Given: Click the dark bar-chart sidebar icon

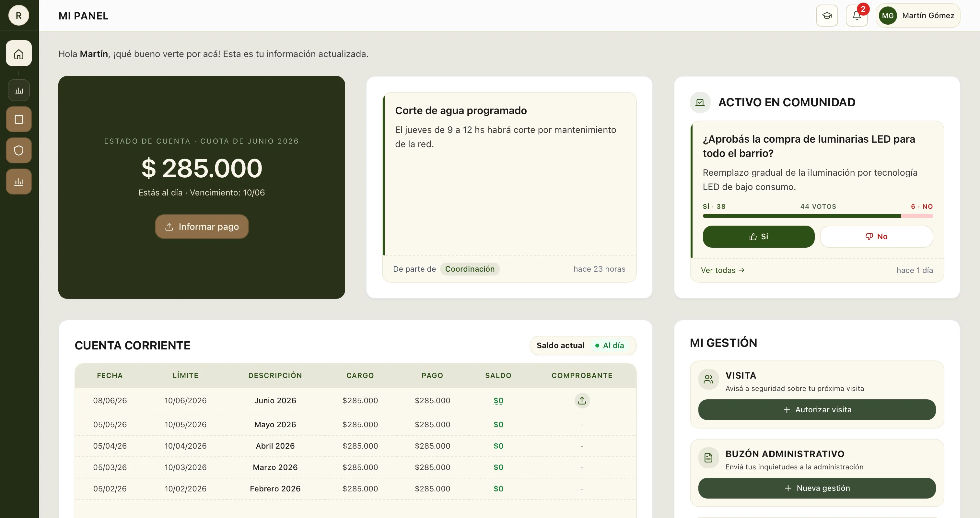Looking at the screenshot, I should [19, 90].
